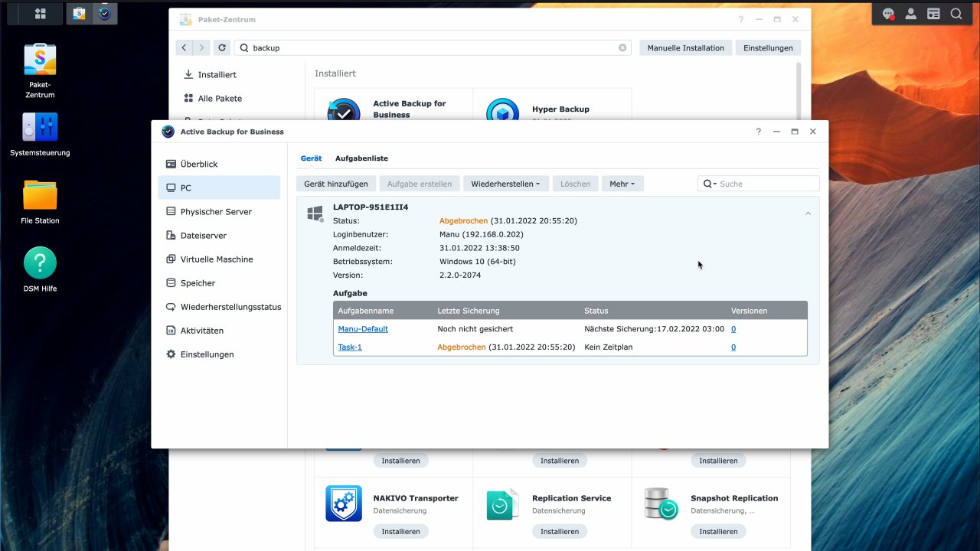Switch to the Gerät tab
The width and height of the screenshot is (980, 551).
tap(311, 158)
